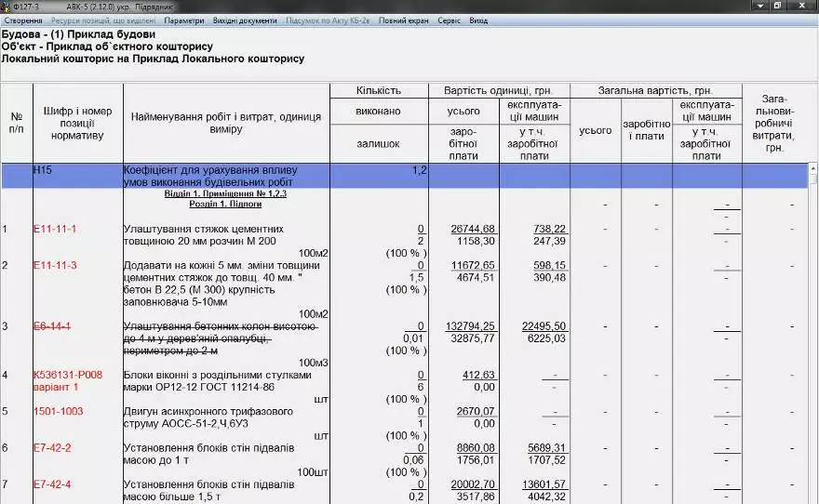
Task: Click the E11-11-3 position code
Action: coord(55,265)
